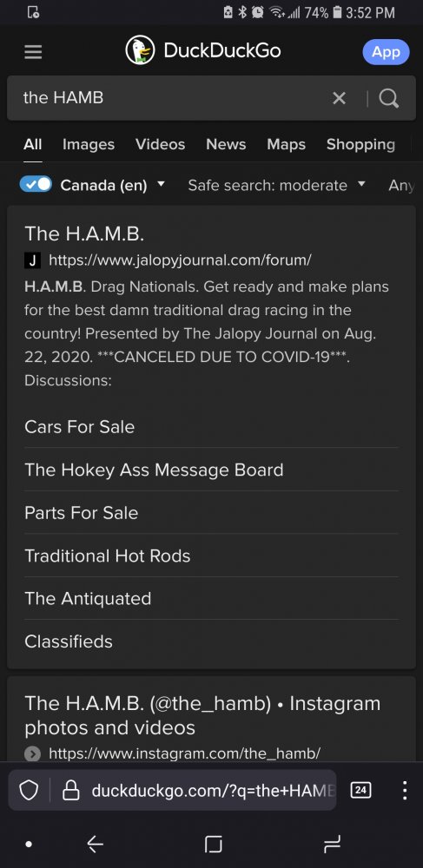The height and width of the screenshot is (868, 423).
Task: Open the Safe search: moderate dropdown
Action: 276,185
